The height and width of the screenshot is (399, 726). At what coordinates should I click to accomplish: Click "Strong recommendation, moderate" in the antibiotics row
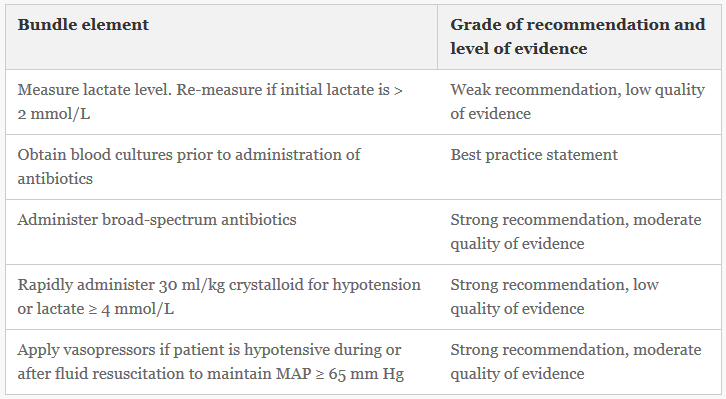pos(576,220)
